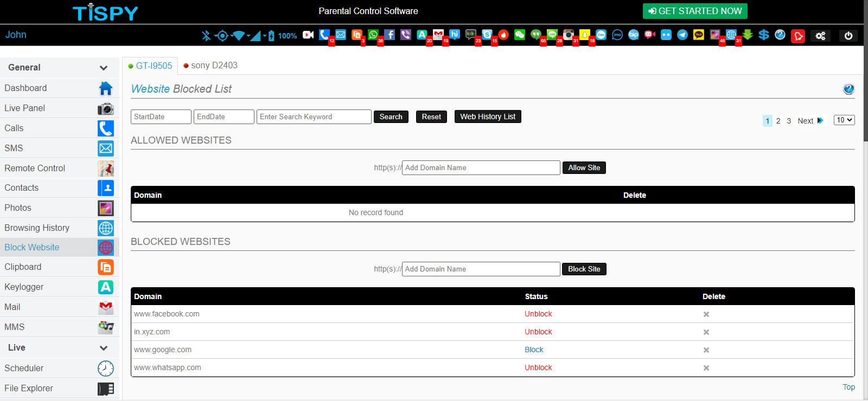Click the hike 'hi' icon in toolbar
Screen dimensions: 868x401
pyautogui.click(x=455, y=35)
